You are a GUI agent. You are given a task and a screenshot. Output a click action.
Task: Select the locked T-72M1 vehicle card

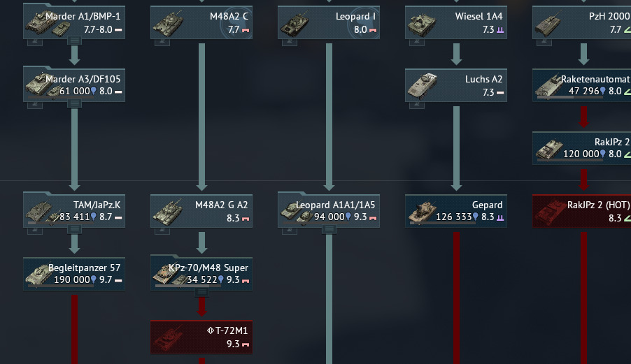(201, 337)
